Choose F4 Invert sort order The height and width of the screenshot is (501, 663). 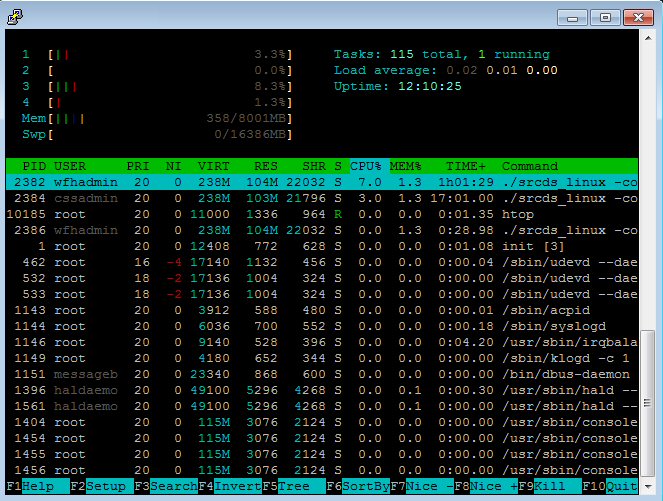tap(230, 486)
